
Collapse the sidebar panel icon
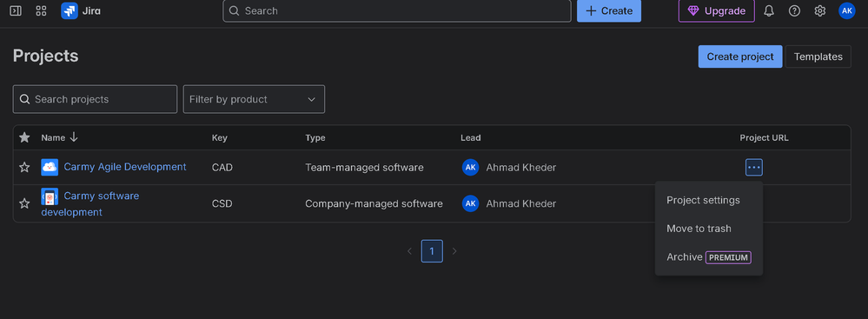coord(16,10)
